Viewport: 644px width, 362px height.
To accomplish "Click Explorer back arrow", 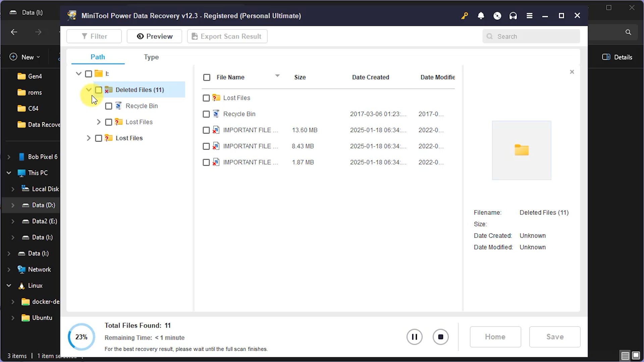I will [x=14, y=32].
